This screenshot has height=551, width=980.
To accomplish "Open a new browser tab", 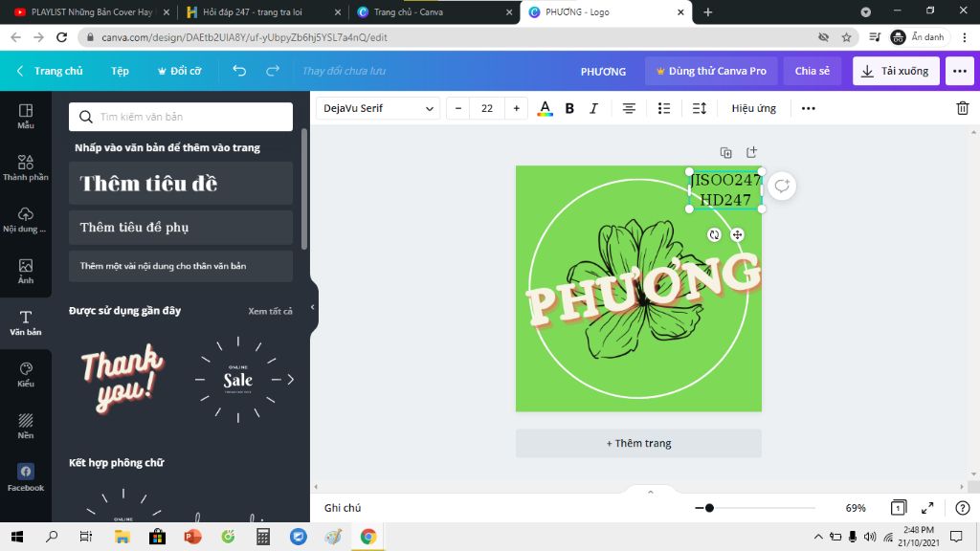I will point(707,11).
